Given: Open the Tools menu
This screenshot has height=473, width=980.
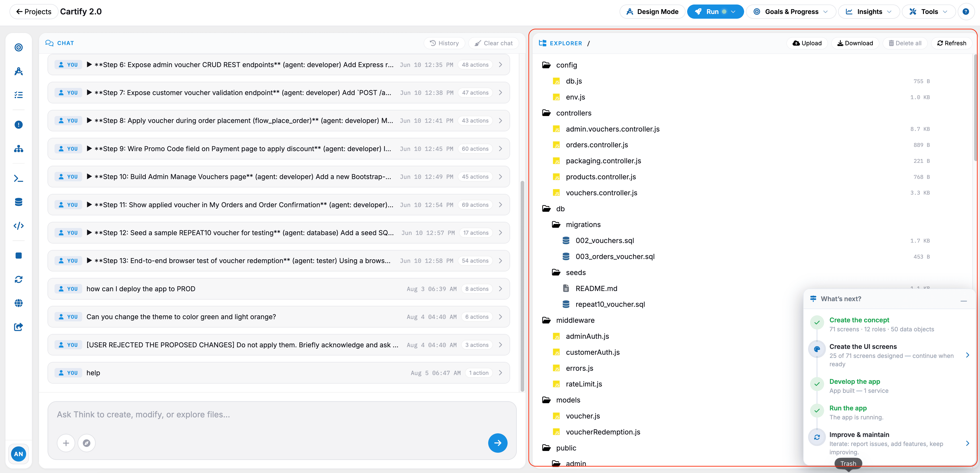Looking at the screenshot, I should tap(929, 11).
